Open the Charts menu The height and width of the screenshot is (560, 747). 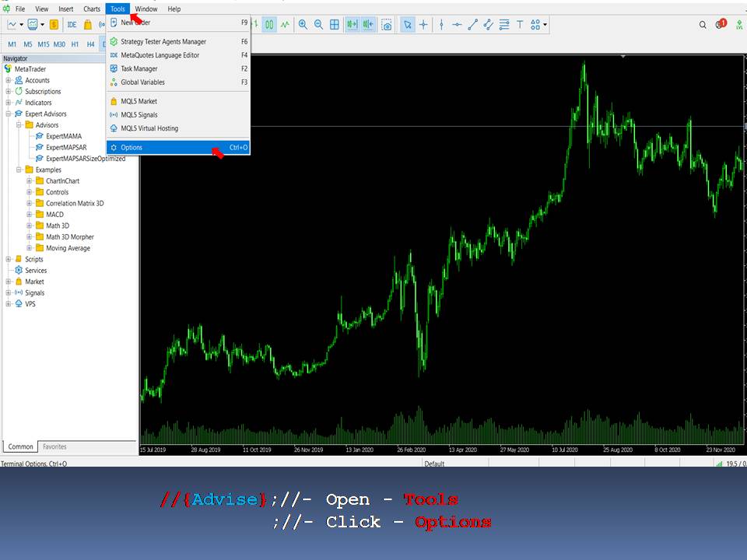point(92,9)
